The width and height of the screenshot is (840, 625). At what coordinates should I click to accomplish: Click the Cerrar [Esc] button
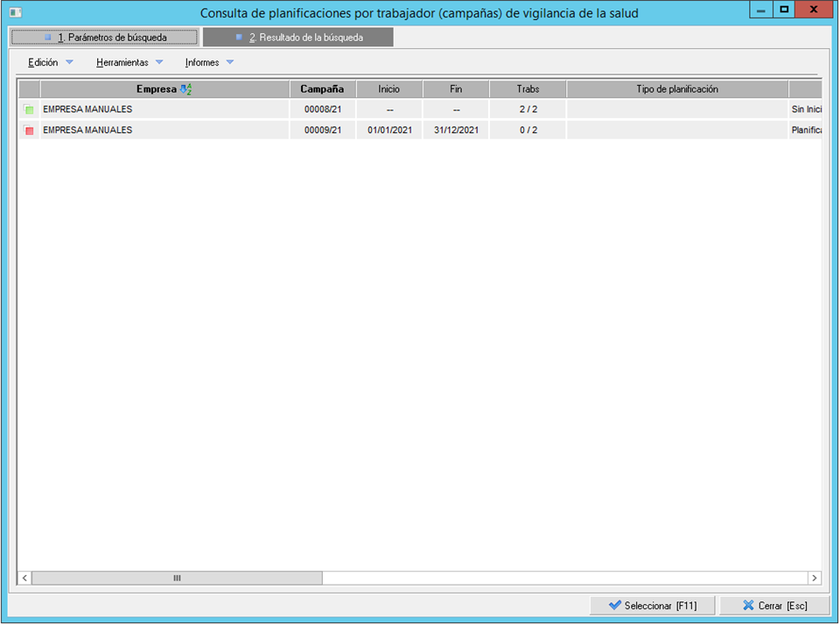(x=774, y=606)
